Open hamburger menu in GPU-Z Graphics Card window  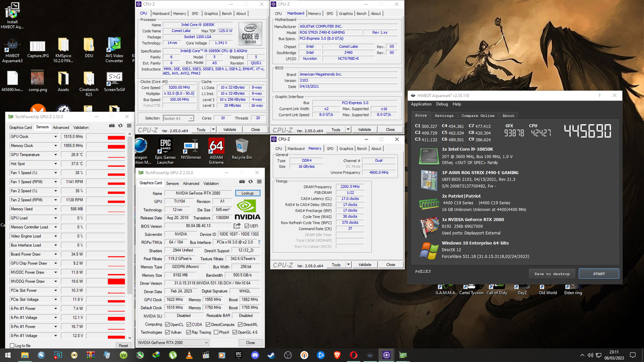click(259, 182)
